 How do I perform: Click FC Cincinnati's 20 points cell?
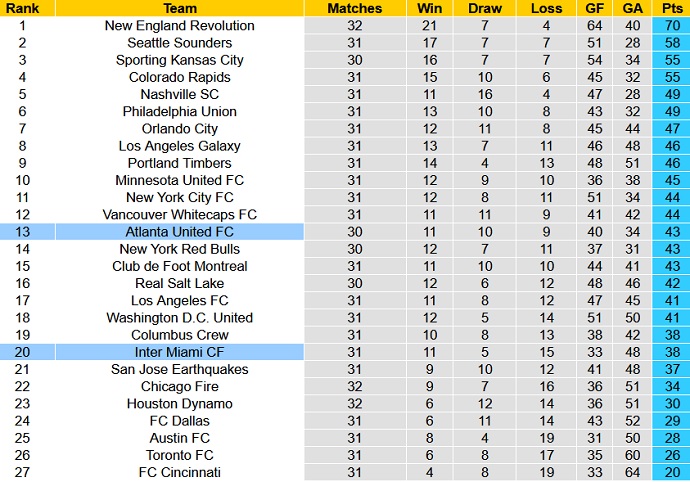click(x=669, y=472)
